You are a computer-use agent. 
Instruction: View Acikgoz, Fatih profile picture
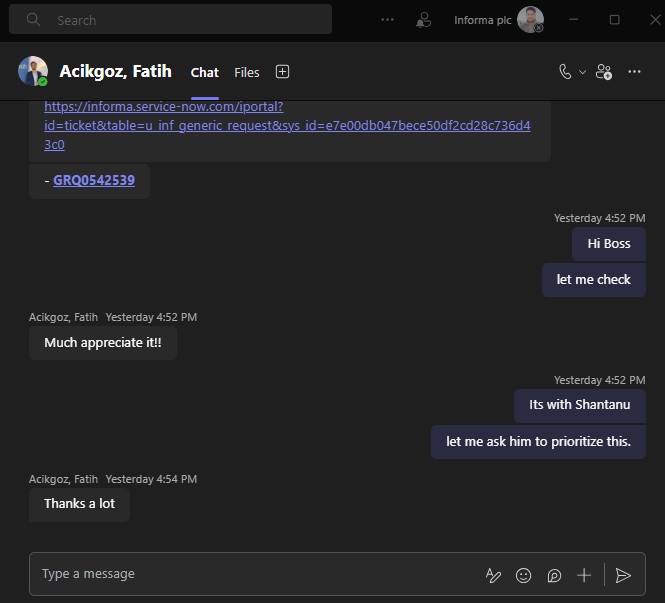pyautogui.click(x=33, y=71)
